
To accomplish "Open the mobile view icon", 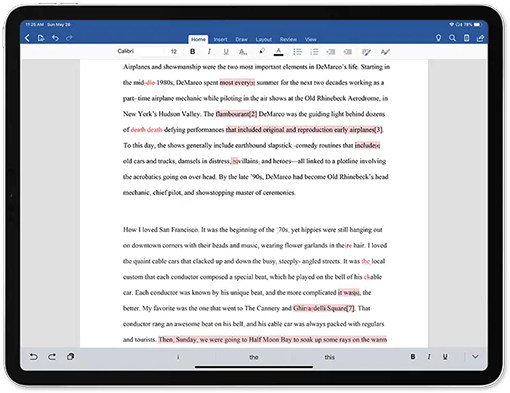I will click(466, 38).
